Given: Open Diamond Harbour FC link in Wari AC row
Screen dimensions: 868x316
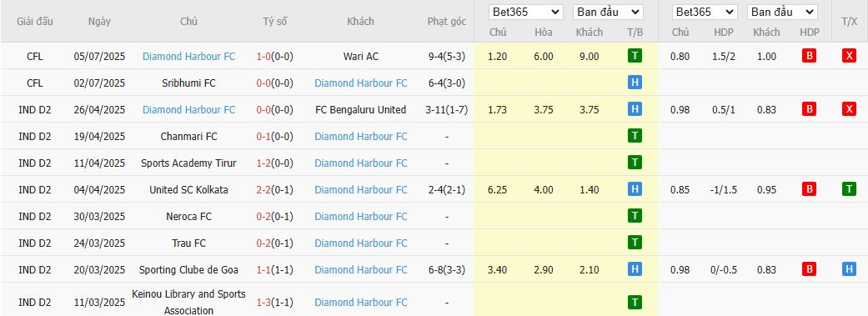Looking at the screenshot, I should click(188, 56).
